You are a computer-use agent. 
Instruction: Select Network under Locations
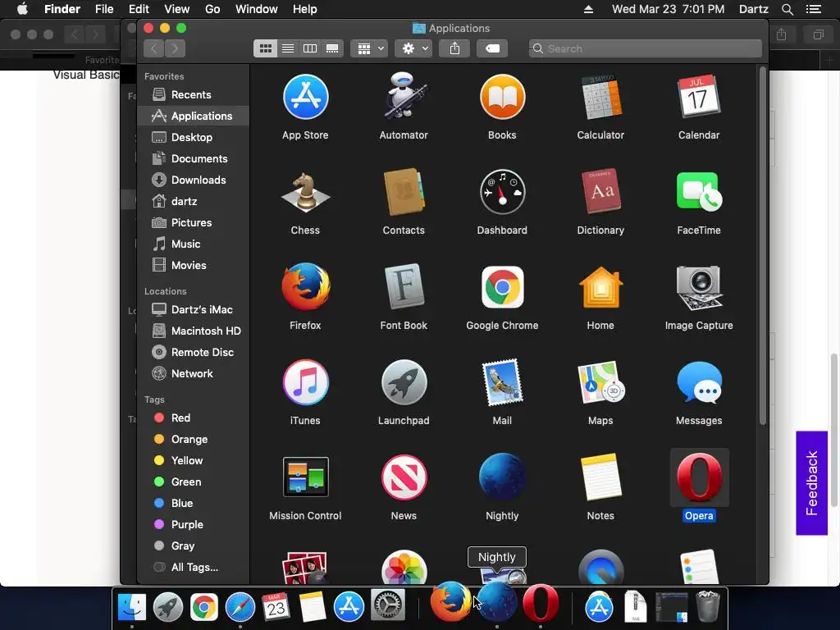click(194, 374)
